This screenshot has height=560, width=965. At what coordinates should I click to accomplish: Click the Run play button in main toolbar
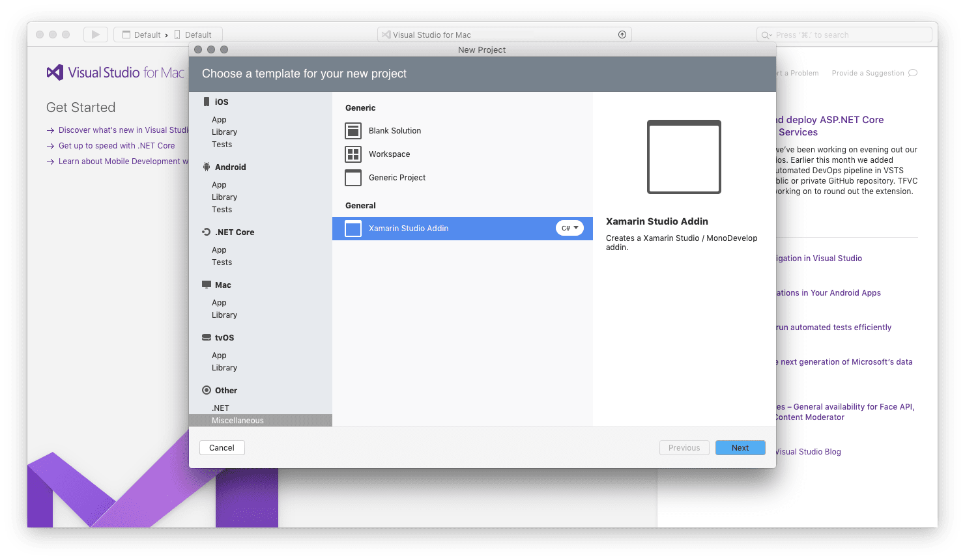[x=96, y=35]
